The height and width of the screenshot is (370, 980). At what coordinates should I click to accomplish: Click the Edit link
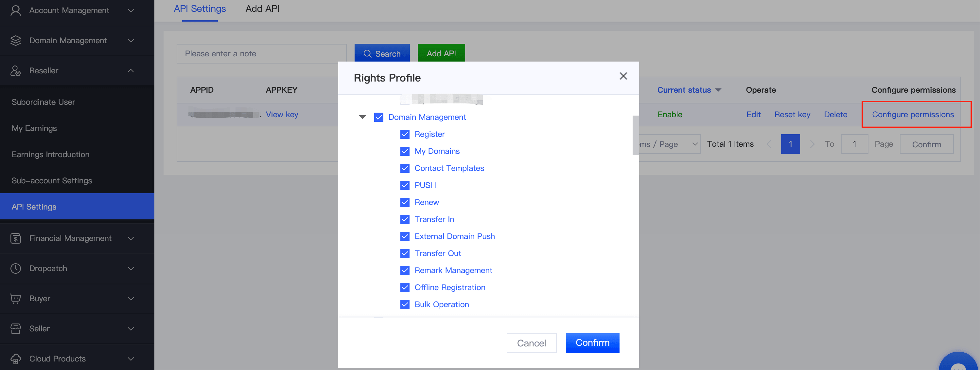click(x=753, y=115)
